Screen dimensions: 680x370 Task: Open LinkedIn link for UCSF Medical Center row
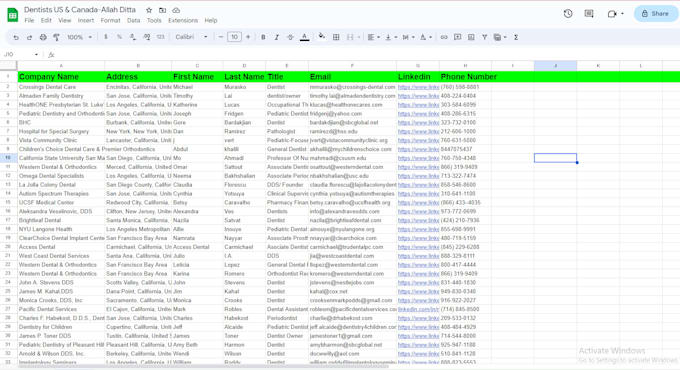(x=418, y=203)
